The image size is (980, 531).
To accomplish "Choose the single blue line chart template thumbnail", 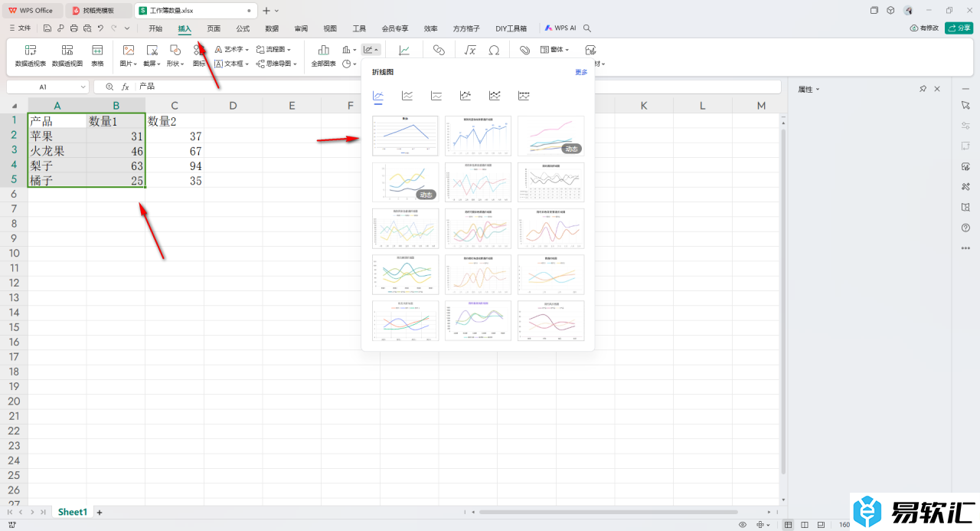I will point(405,136).
